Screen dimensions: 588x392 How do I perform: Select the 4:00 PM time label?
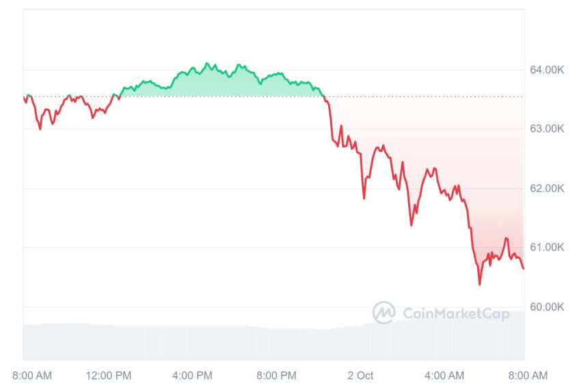tap(193, 375)
